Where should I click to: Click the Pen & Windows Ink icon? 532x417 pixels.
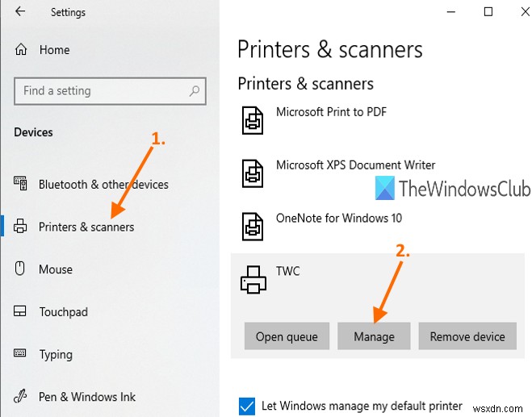(x=20, y=396)
